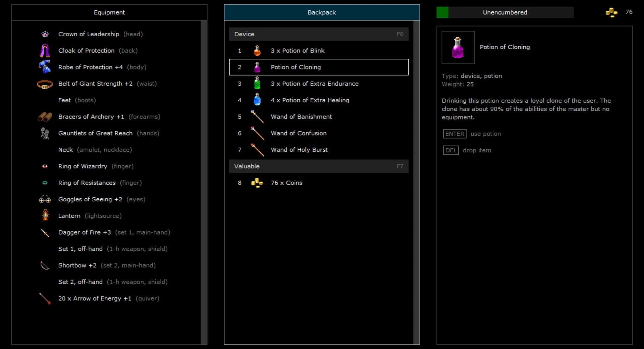Toggle selection of Potion of Cloning
This screenshot has width=644, height=349.
(319, 67)
